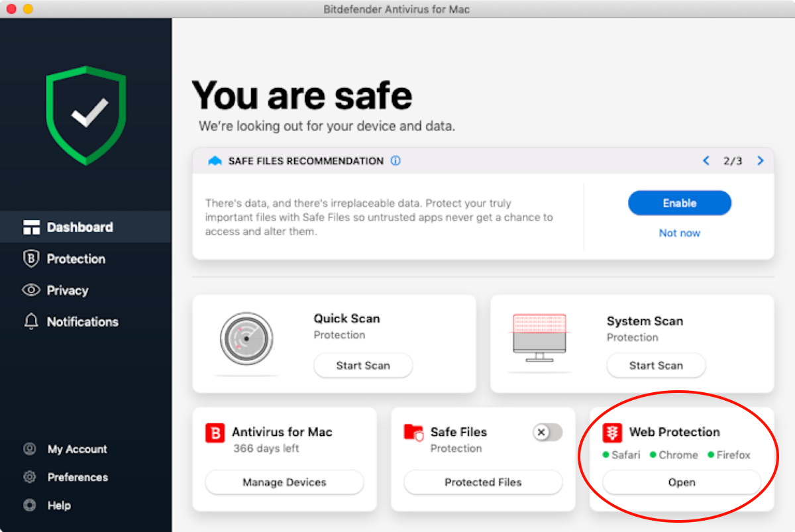
Task: Click the red Bitdefender B icon
Action: (215, 433)
